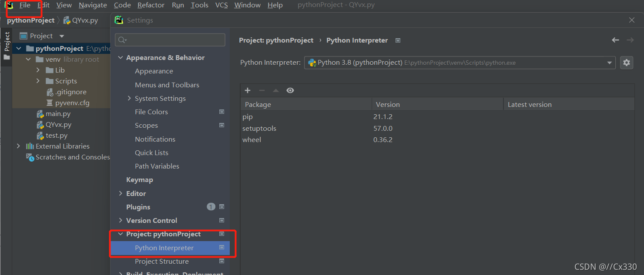644x275 pixels.
Task: Select pyvenv.cfg in project tree
Action: [72, 103]
